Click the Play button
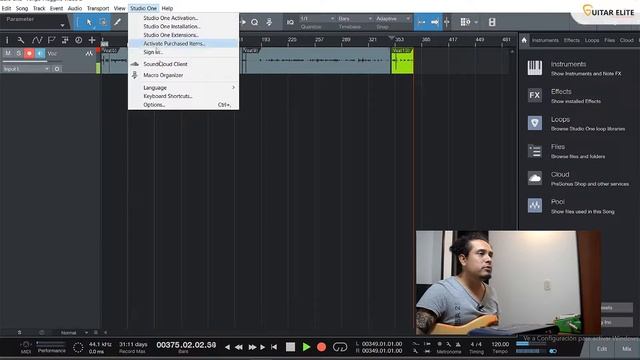640x360 pixels. click(x=306, y=347)
